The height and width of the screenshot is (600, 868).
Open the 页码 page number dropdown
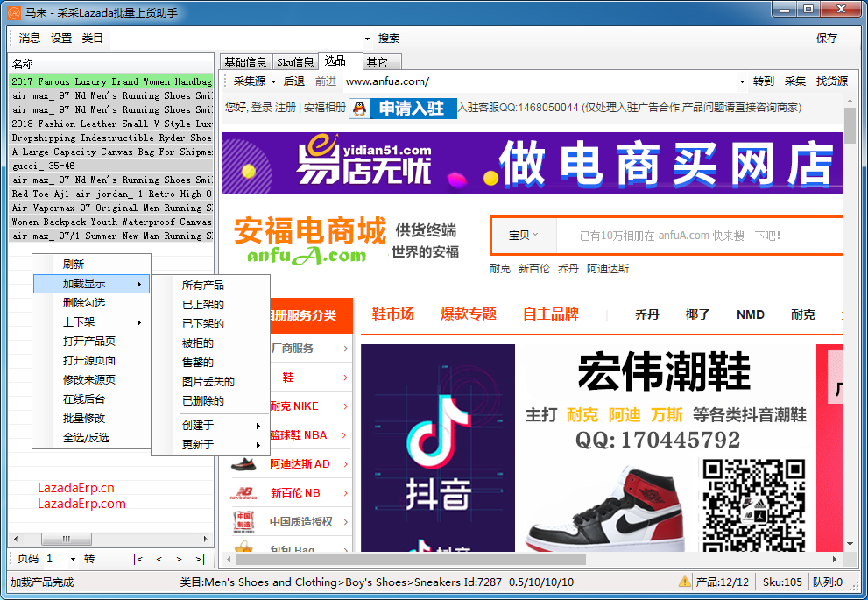[x=73, y=559]
